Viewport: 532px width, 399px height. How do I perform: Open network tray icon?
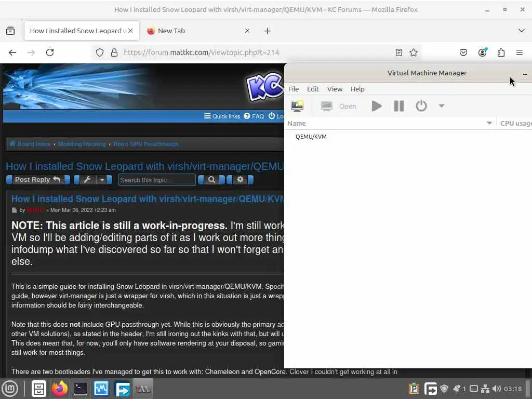coord(485,389)
